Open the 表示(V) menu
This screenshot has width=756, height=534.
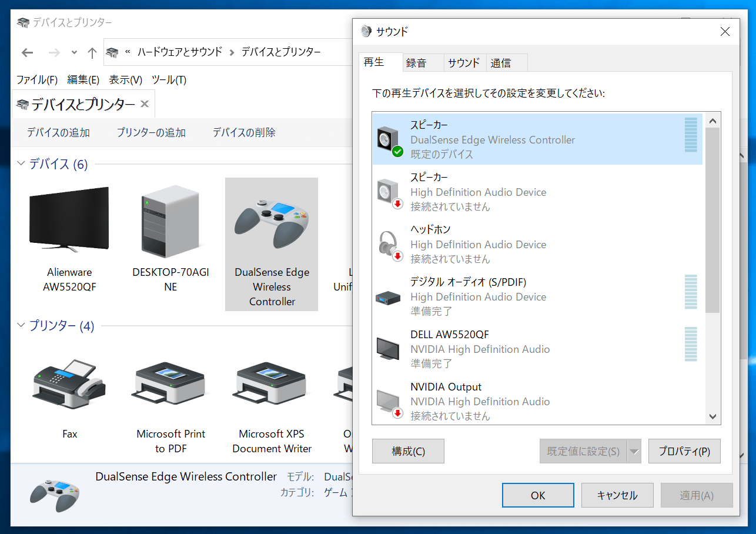(x=126, y=79)
